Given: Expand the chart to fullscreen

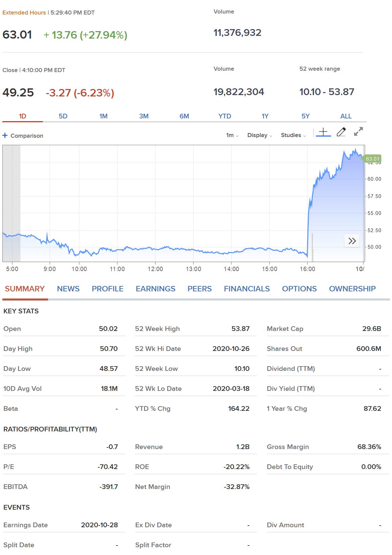Looking at the screenshot, I should [x=358, y=132].
